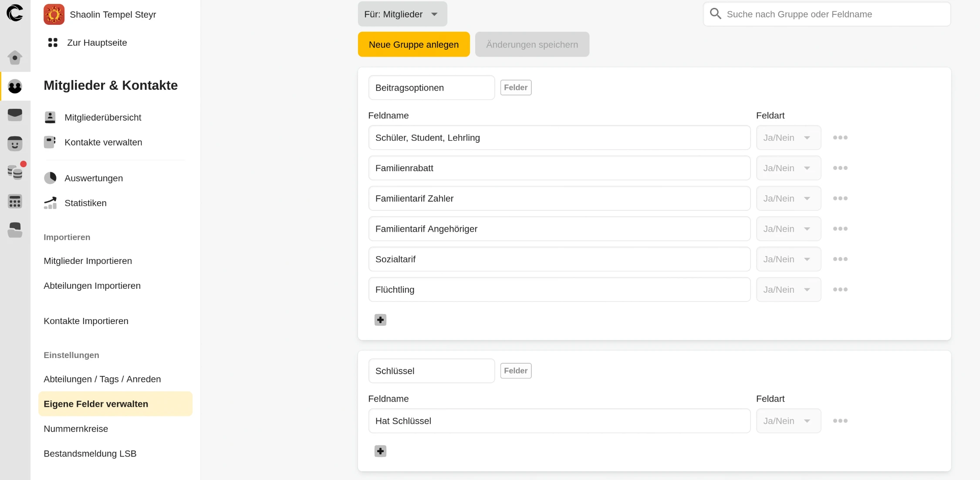Screen dimensions: 980x480
Task: Select Statistiken in sidebar
Action: pyautogui.click(x=85, y=203)
